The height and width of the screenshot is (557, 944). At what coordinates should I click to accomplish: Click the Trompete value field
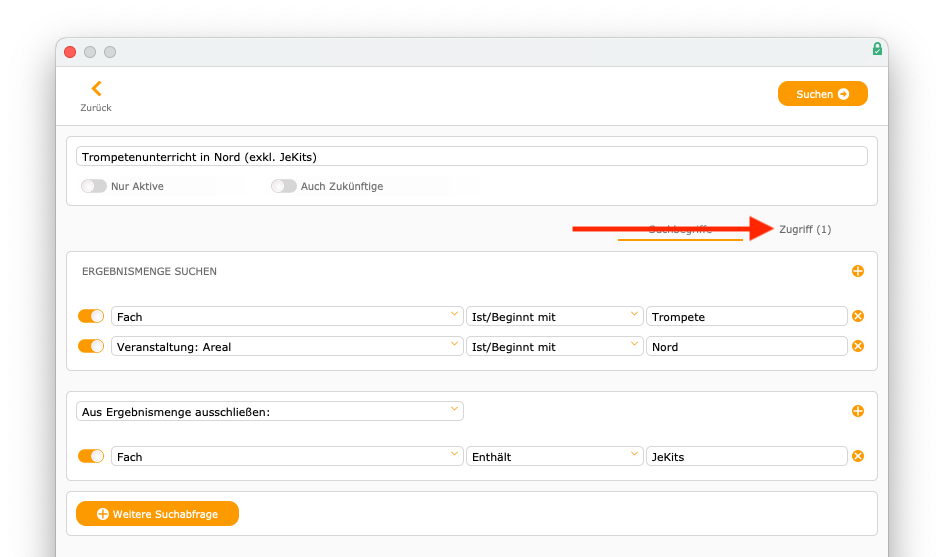(x=747, y=316)
